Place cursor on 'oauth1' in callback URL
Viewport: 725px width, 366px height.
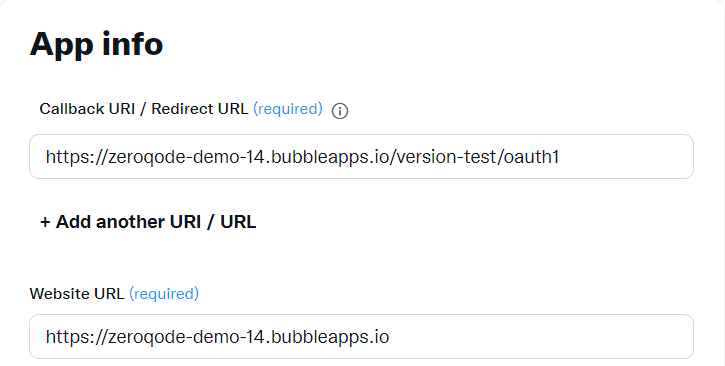pos(531,157)
